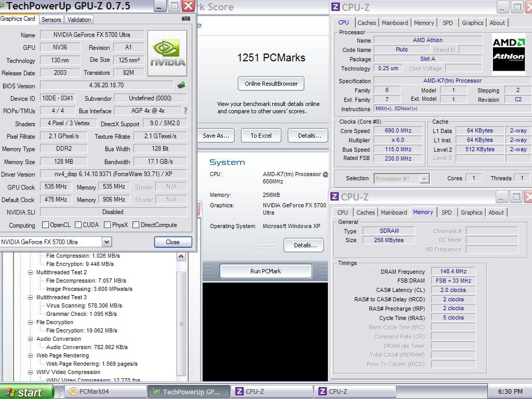Click the BIOS Version 4.36.20.18.70 field
This screenshot has height=399, width=532.
coord(106,85)
